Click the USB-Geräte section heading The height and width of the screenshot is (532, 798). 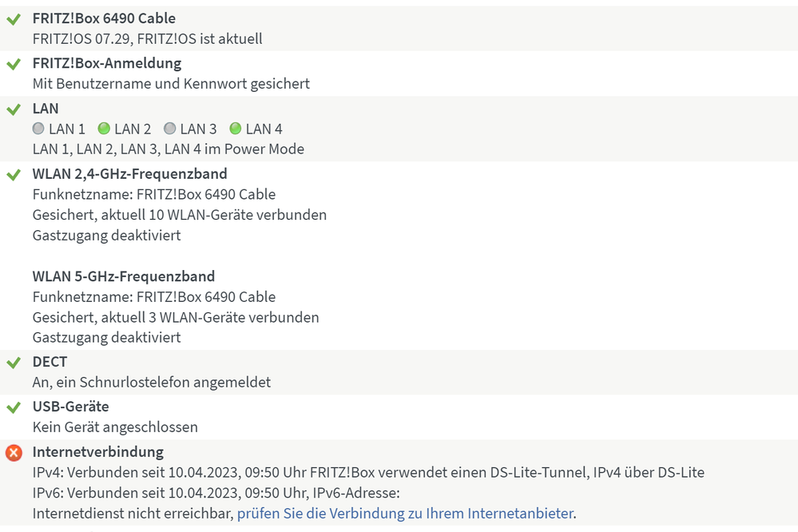(70, 407)
